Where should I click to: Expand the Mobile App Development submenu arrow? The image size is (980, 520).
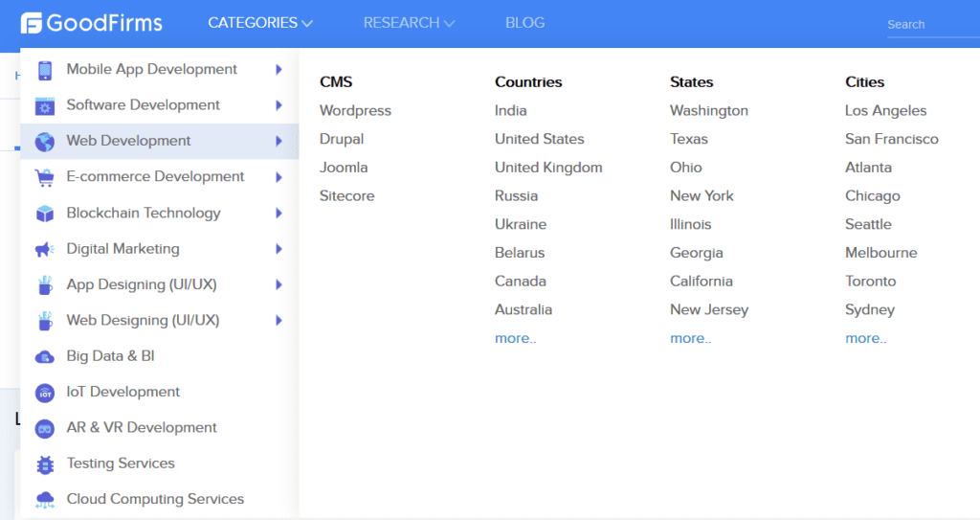[278, 70]
